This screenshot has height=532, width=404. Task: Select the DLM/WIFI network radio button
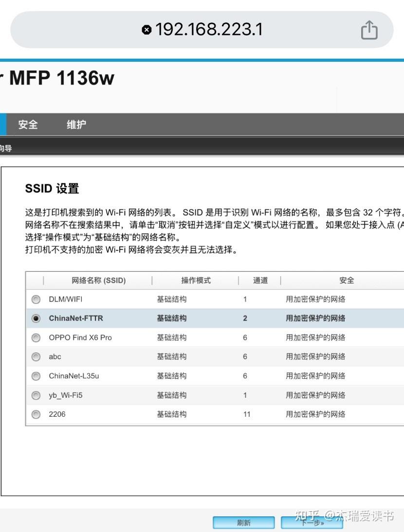pyautogui.click(x=36, y=300)
